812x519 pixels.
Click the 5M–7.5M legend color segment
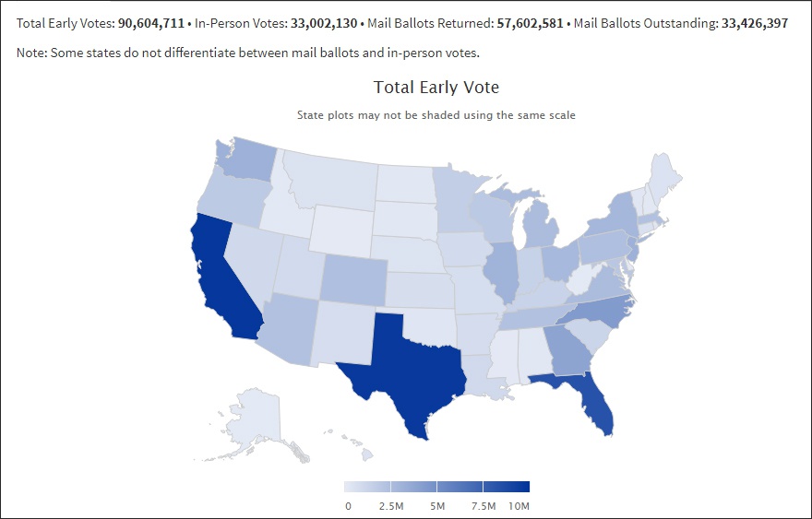coord(460,487)
